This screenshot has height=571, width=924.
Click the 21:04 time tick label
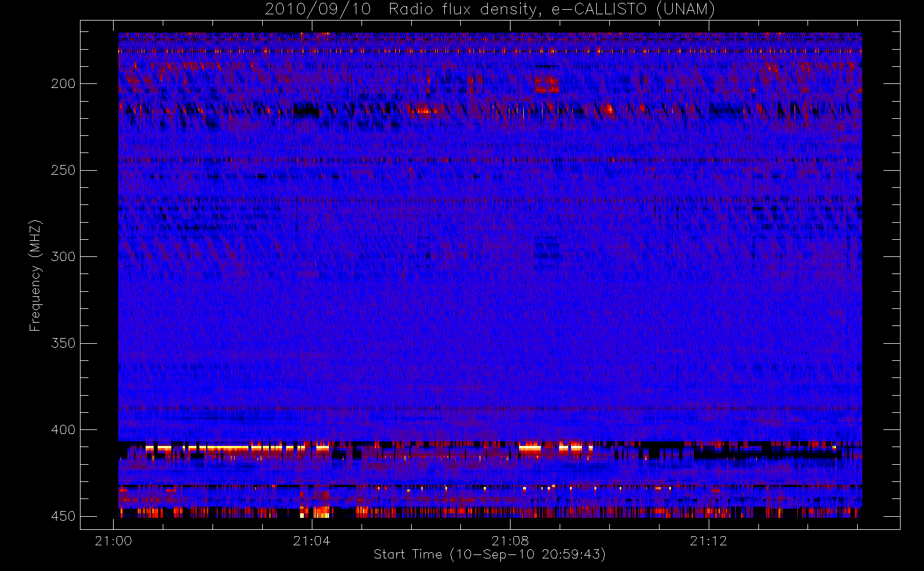point(312,541)
